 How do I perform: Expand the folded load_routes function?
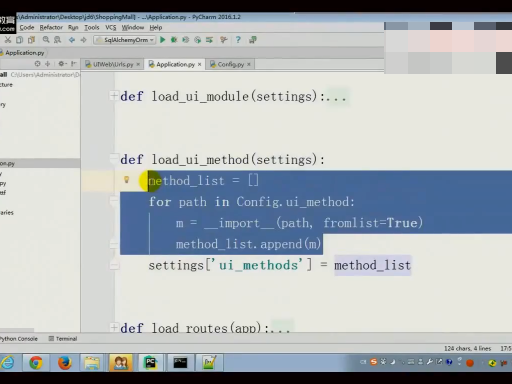[113, 327]
